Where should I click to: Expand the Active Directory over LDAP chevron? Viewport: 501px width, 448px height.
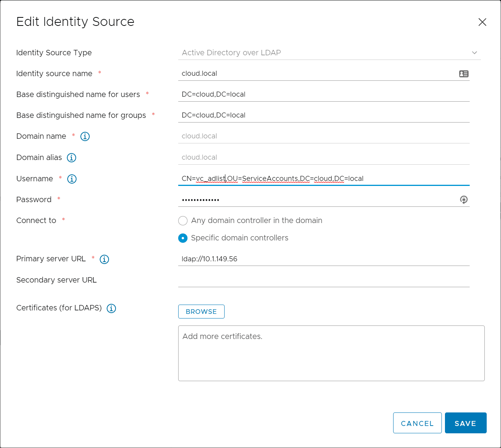click(x=474, y=53)
